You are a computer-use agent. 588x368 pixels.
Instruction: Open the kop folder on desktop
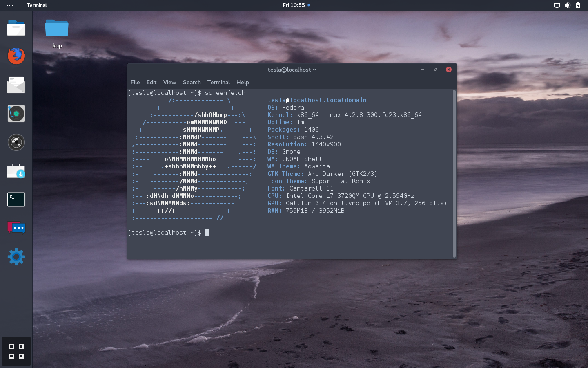57,34
